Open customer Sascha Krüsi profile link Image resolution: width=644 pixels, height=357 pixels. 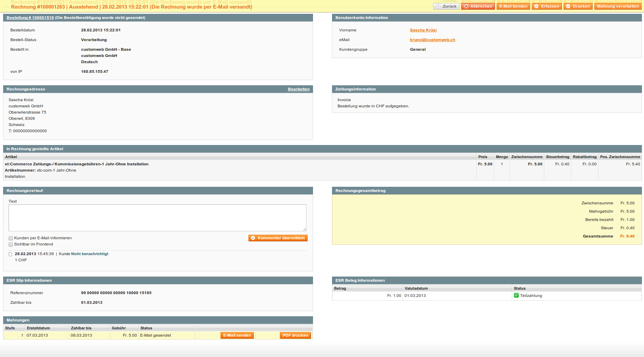tap(423, 30)
